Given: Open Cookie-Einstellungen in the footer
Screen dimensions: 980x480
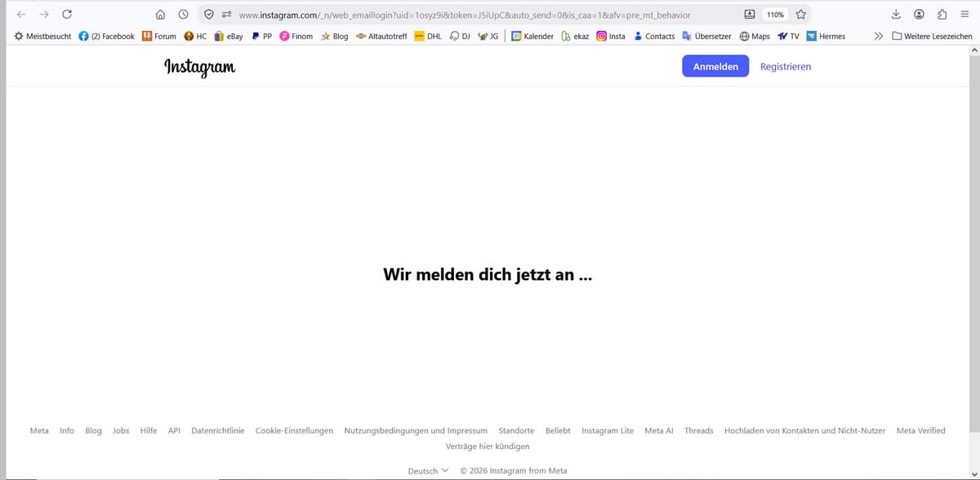Looking at the screenshot, I should pyautogui.click(x=294, y=430).
